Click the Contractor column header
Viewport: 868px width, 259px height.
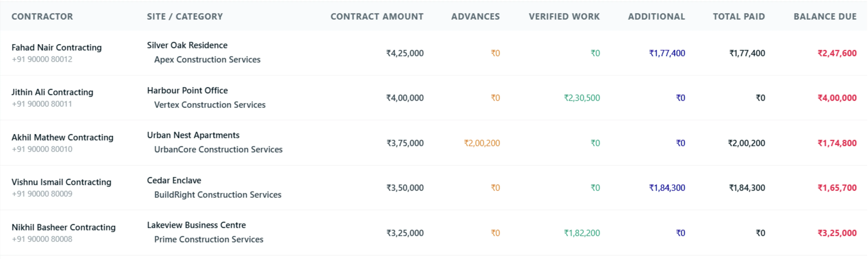tap(42, 17)
